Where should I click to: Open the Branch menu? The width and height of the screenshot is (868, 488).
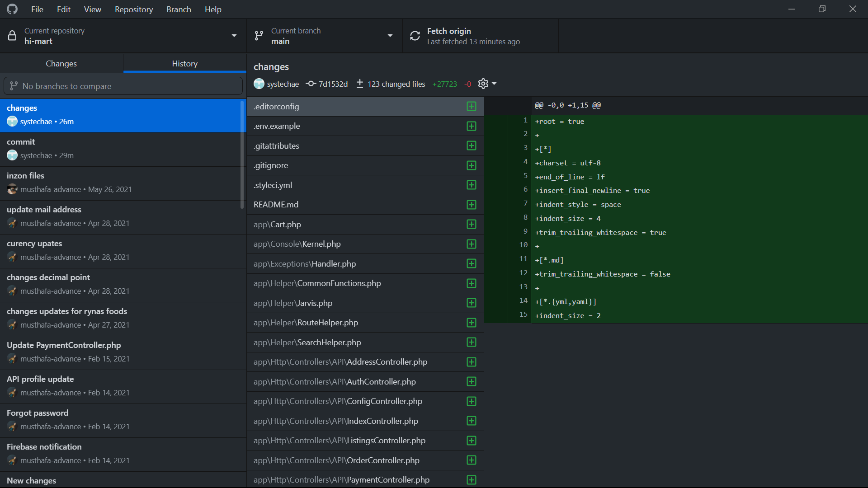pos(179,9)
